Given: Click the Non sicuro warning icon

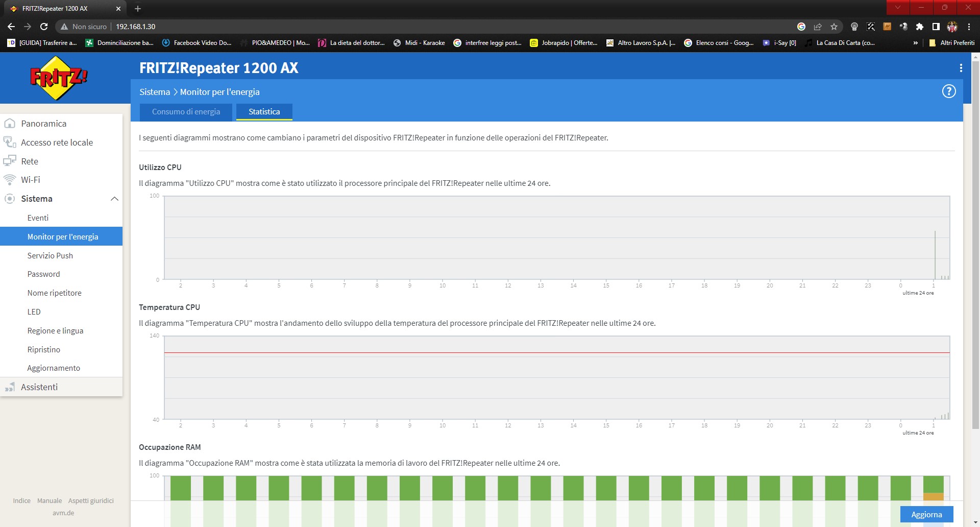Looking at the screenshot, I should pos(64,27).
